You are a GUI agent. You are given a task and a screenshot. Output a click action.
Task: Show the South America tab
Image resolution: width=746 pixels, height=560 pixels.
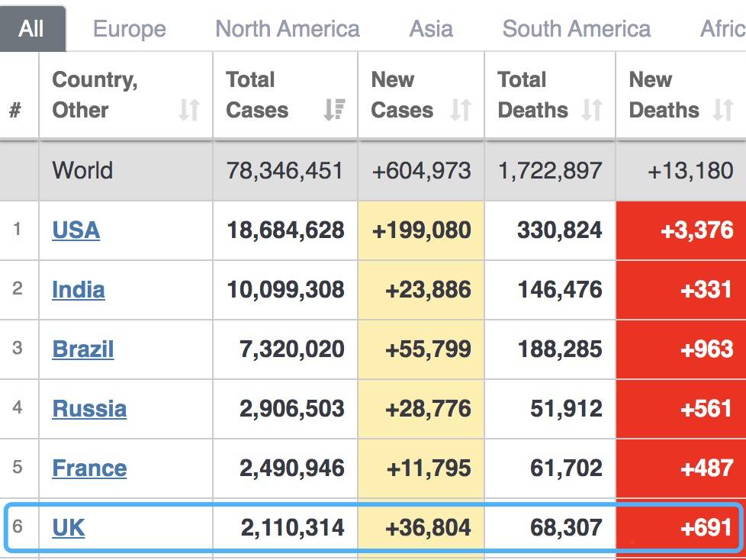pyautogui.click(x=576, y=29)
